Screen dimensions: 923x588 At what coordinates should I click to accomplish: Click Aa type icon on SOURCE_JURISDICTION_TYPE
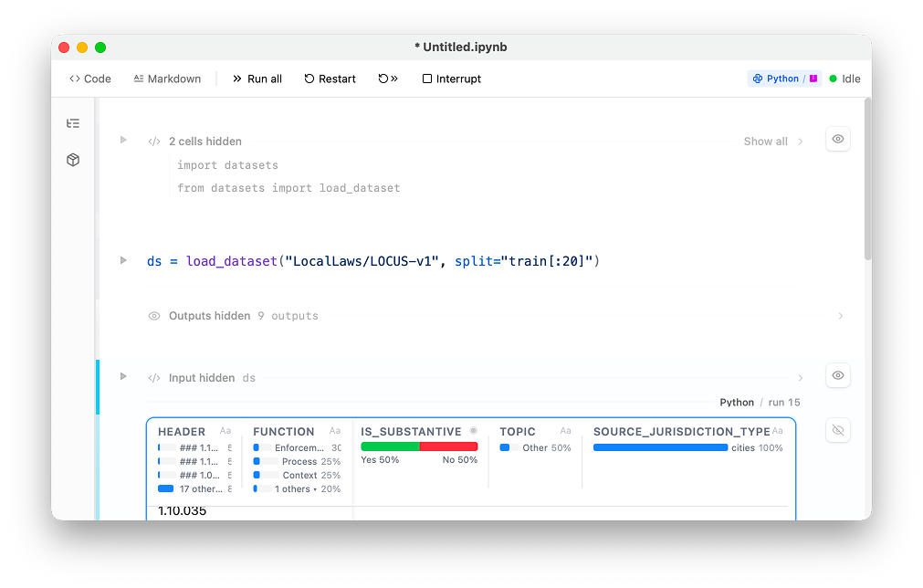[778, 431]
